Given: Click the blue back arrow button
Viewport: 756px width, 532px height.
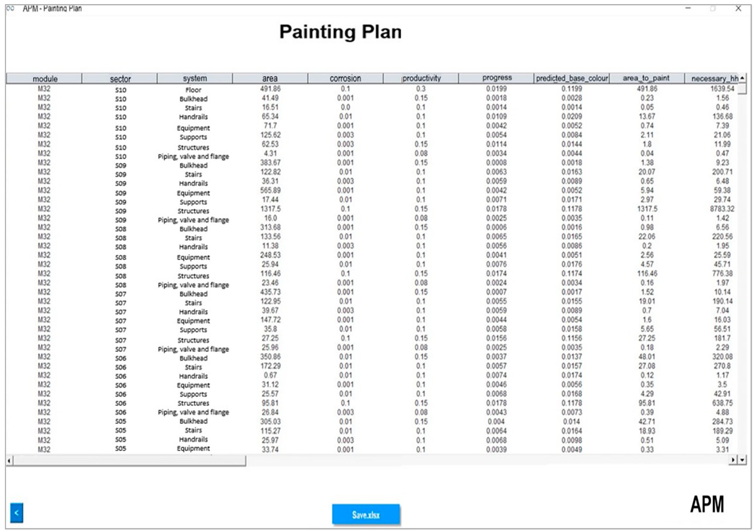Looking at the screenshot, I should tap(16, 513).
